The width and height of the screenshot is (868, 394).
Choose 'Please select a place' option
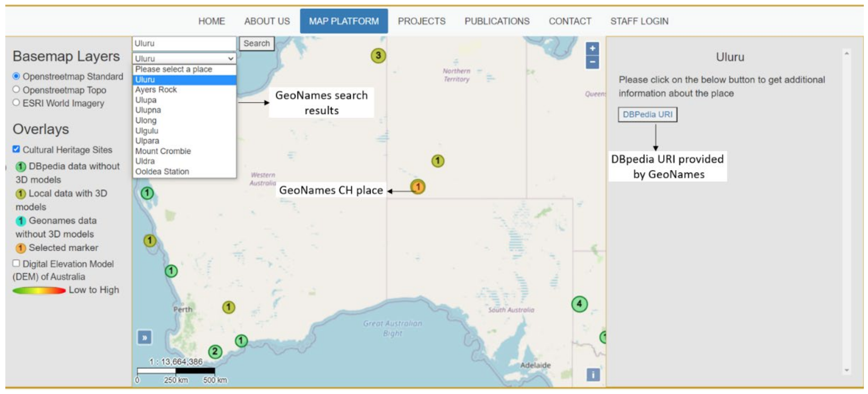tap(184, 69)
